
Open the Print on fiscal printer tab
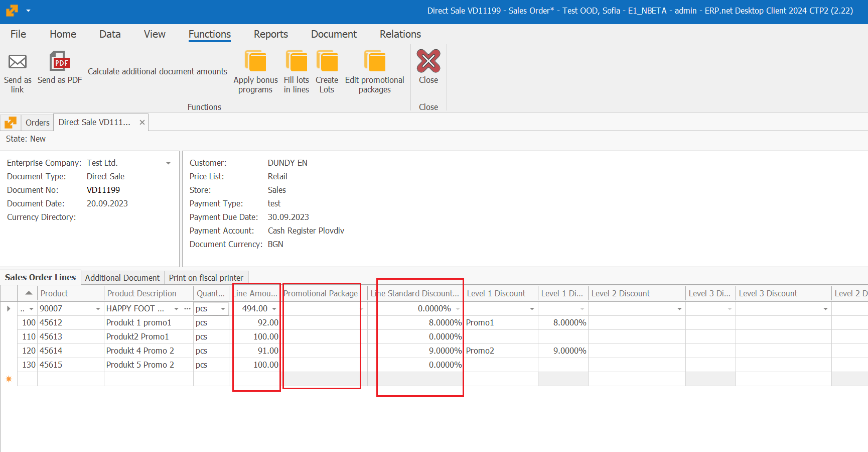(206, 278)
